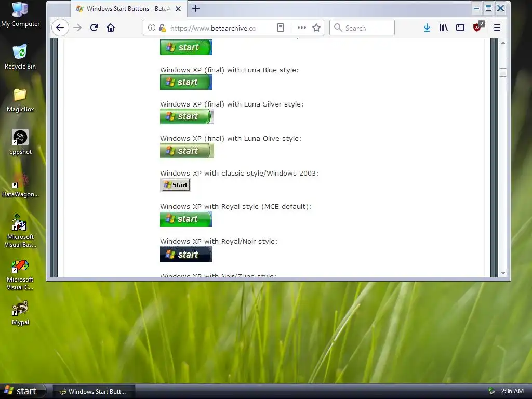Image resolution: width=532 pixels, height=399 pixels.
Task: Click the forward navigation arrow
Action: click(x=78, y=28)
